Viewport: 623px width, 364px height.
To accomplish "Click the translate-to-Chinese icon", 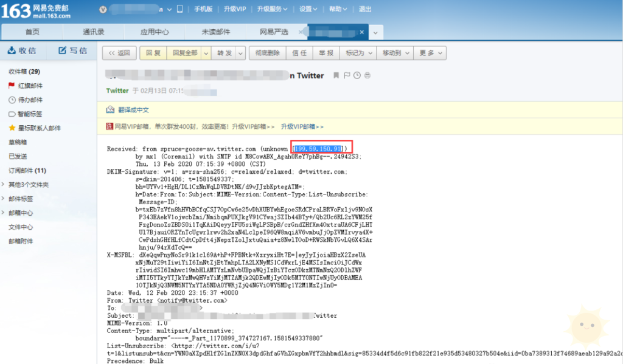I will (x=110, y=109).
